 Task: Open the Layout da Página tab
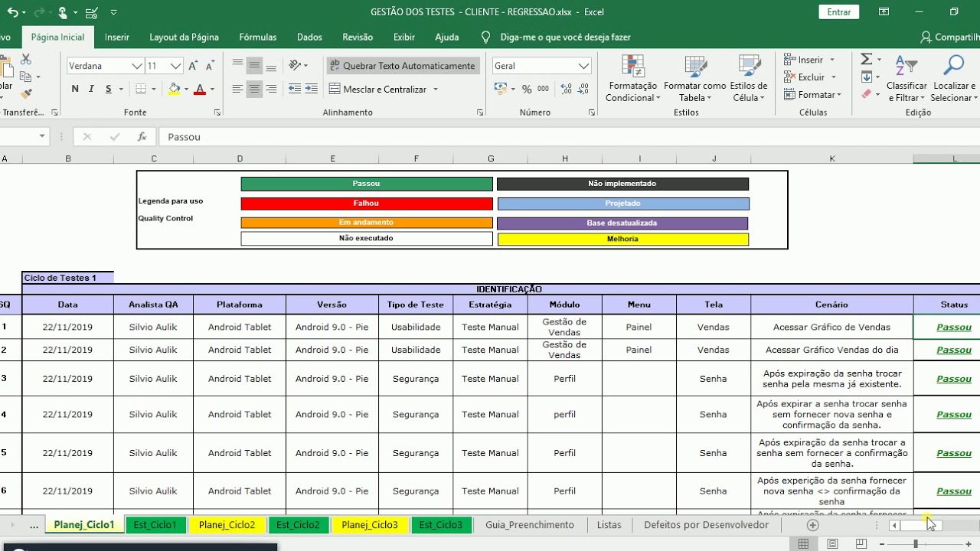pos(184,37)
